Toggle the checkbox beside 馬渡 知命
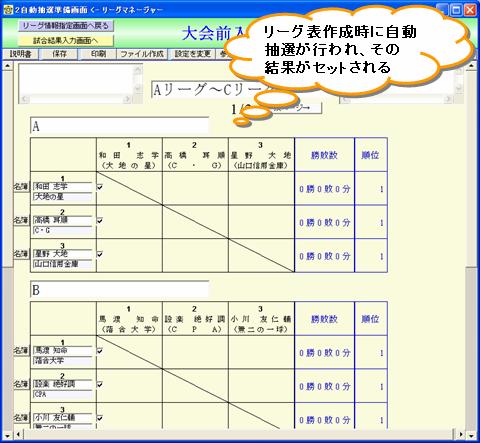480x443 pixels. click(x=100, y=351)
